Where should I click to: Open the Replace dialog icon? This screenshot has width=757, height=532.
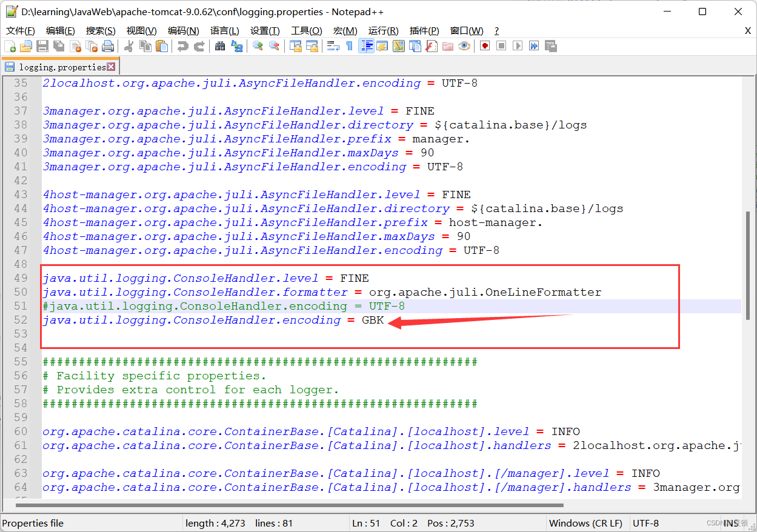[x=236, y=46]
